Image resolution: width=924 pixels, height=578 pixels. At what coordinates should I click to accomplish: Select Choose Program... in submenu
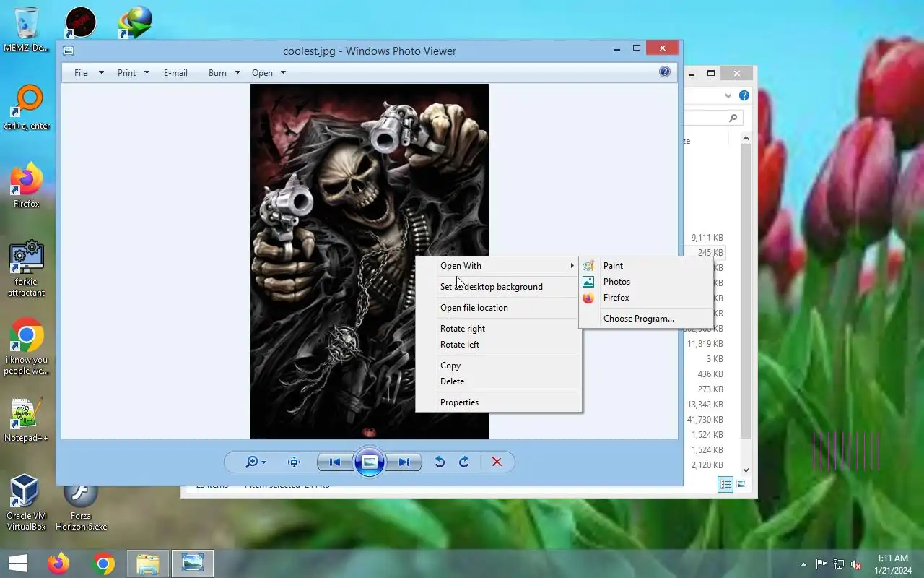point(646,319)
